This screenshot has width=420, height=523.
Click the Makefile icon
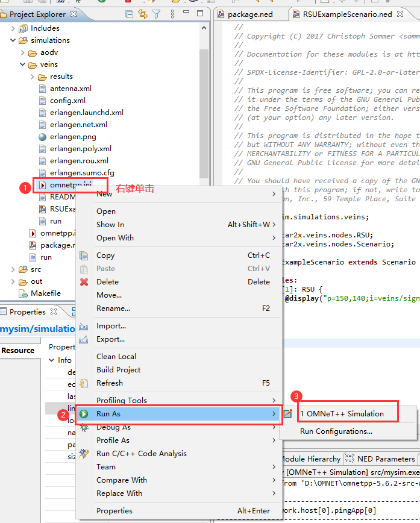coord(23,293)
